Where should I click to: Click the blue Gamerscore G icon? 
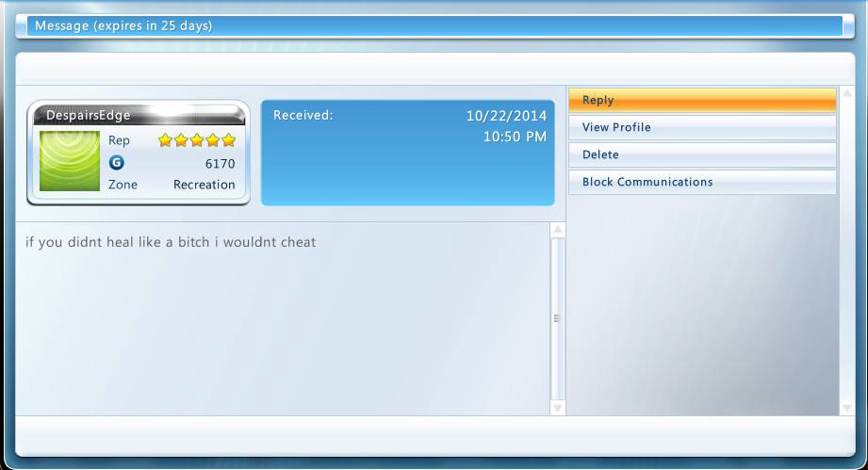(116, 163)
